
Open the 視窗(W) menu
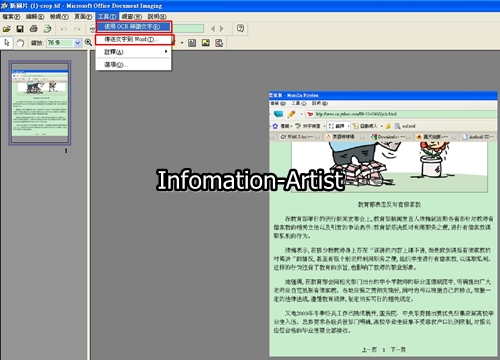coord(131,17)
